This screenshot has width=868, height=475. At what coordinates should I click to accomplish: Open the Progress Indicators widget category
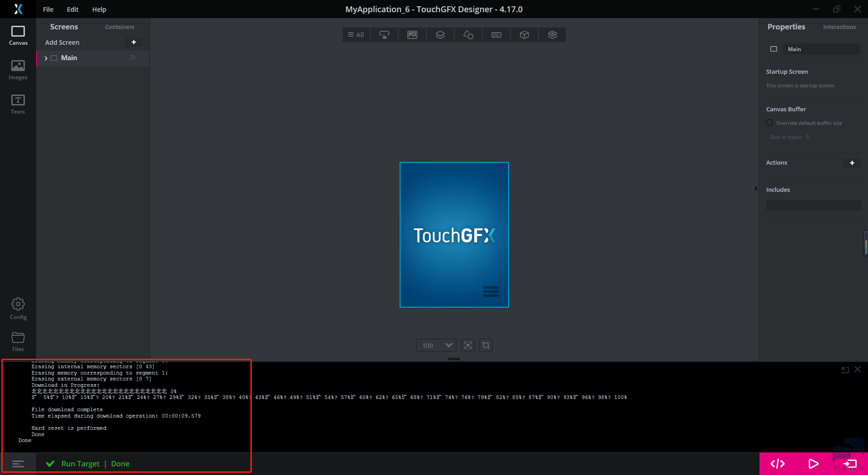[x=496, y=35]
